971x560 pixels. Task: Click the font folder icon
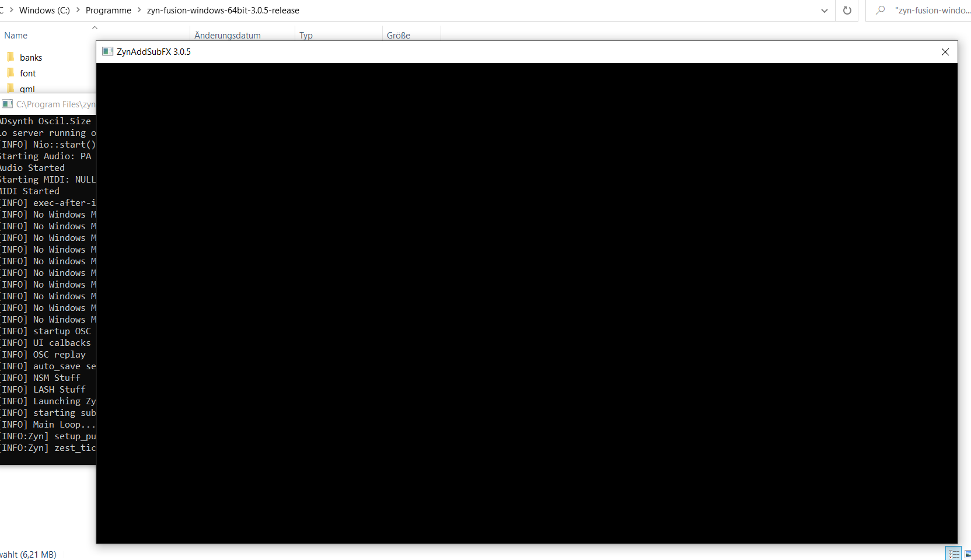click(x=11, y=72)
